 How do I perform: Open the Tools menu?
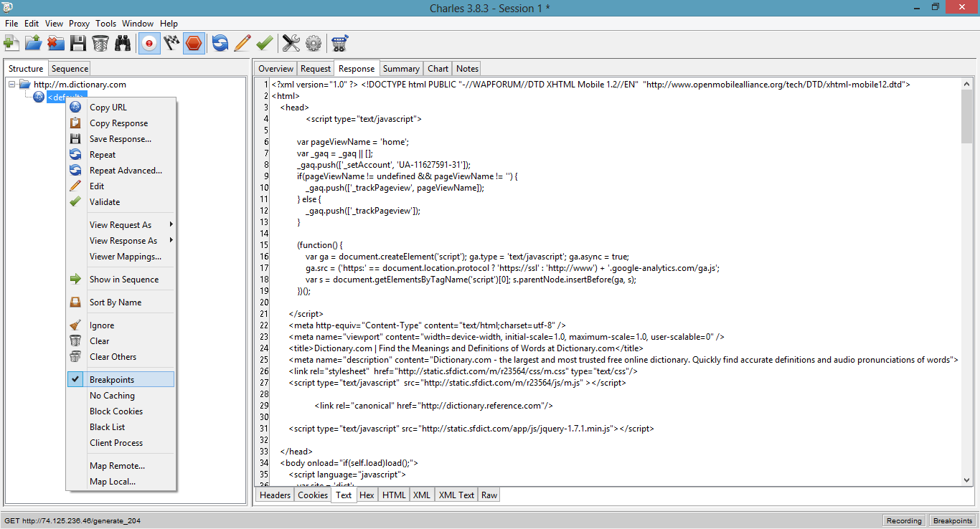coord(106,24)
